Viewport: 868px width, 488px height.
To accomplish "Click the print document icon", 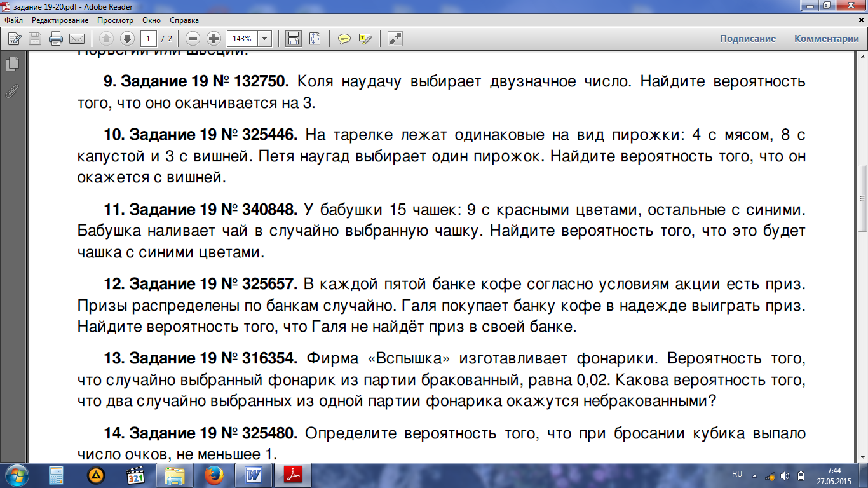I will coord(56,38).
